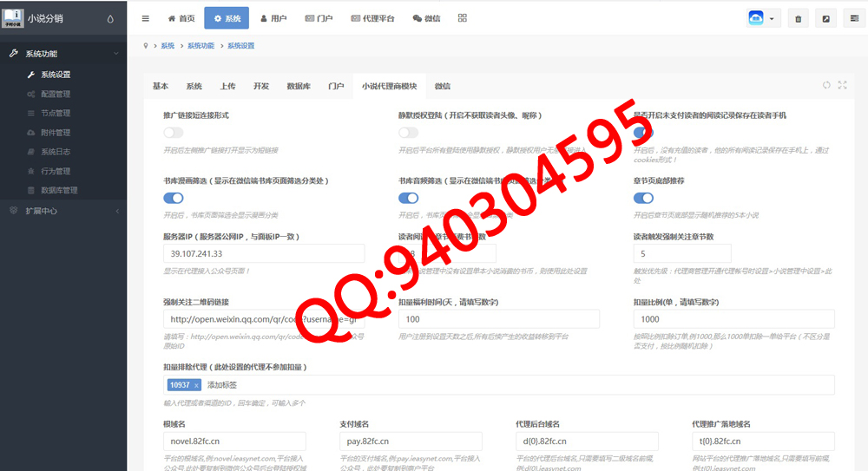Open 配置管理 in the sidebar
The image size is (868, 471).
pos(56,94)
